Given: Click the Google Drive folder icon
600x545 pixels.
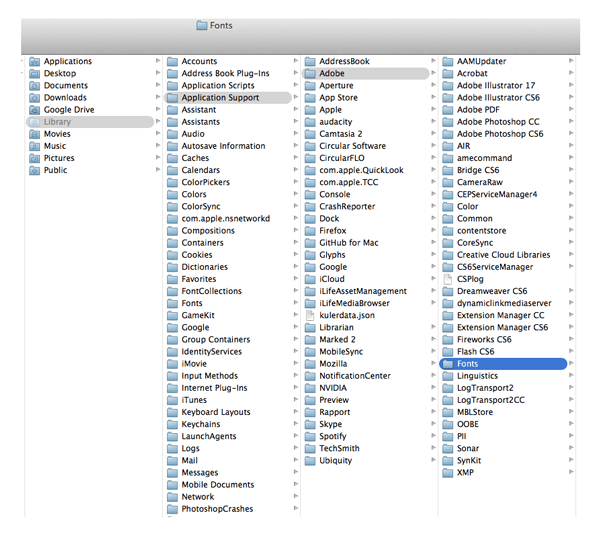Looking at the screenshot, I should 35,110.
